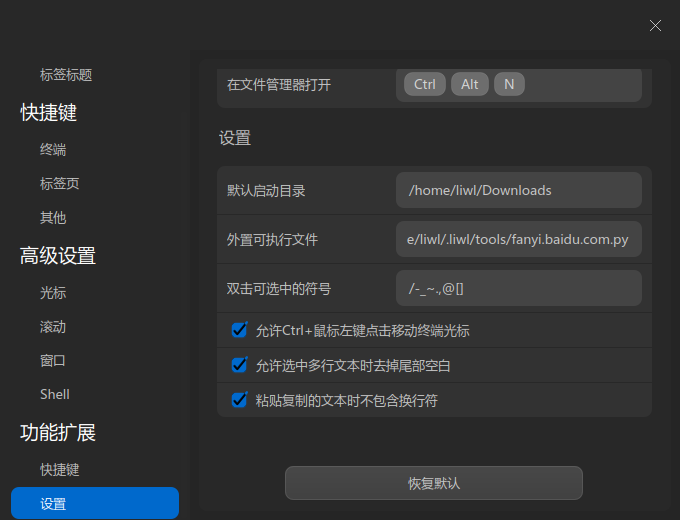Select 其他 in the sidebar
The image size is (680, 520).
[53, 218]
